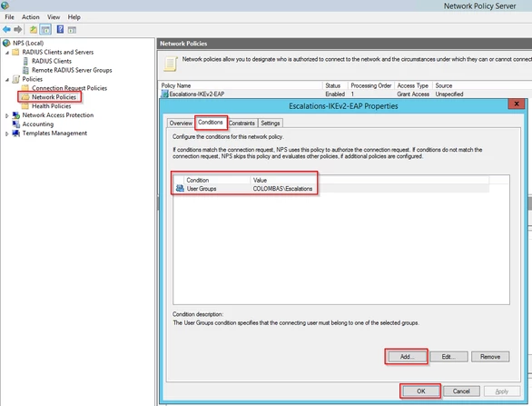Select the COLOMBAS\Escalations value cell
The width and height of the screenshot is (532, 406).
[282, 188]
